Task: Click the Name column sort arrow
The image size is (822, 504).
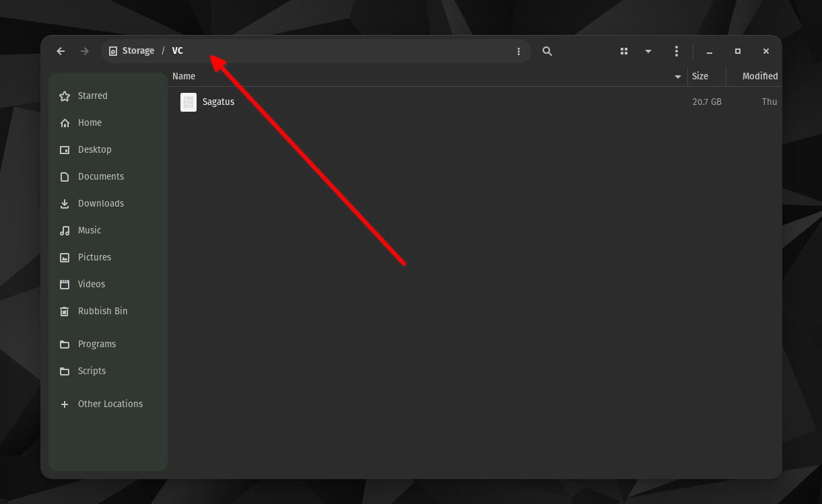Action: pos(678,77)
